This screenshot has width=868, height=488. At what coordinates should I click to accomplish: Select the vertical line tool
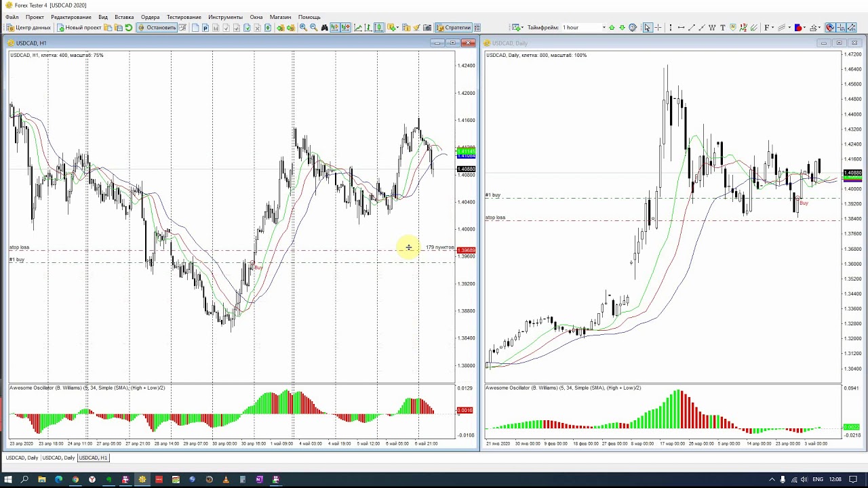pos(671,28)
